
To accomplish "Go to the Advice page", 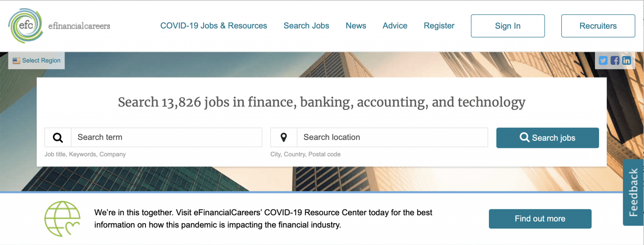I will tap(395, 26).
